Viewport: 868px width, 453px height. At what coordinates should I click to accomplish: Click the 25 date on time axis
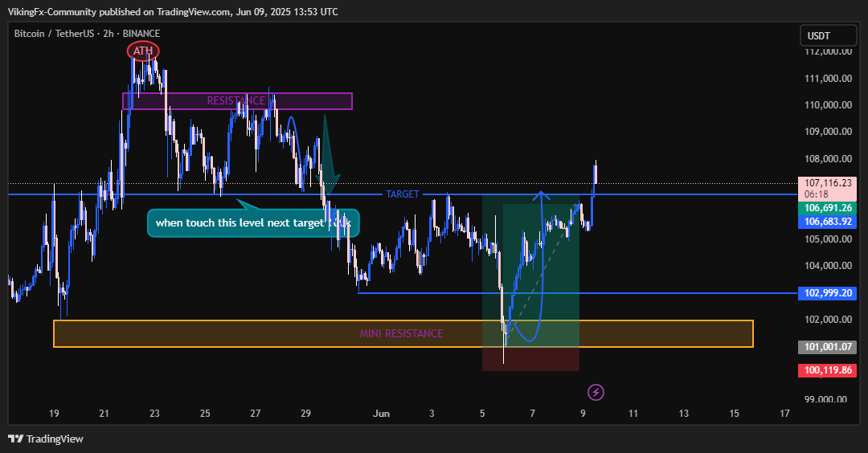[205, 414]
